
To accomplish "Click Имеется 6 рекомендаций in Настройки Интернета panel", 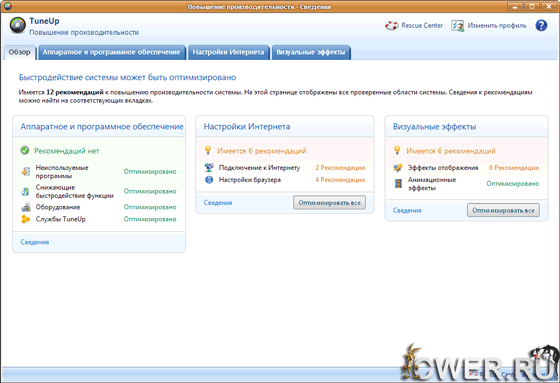I will click(261, 151).
